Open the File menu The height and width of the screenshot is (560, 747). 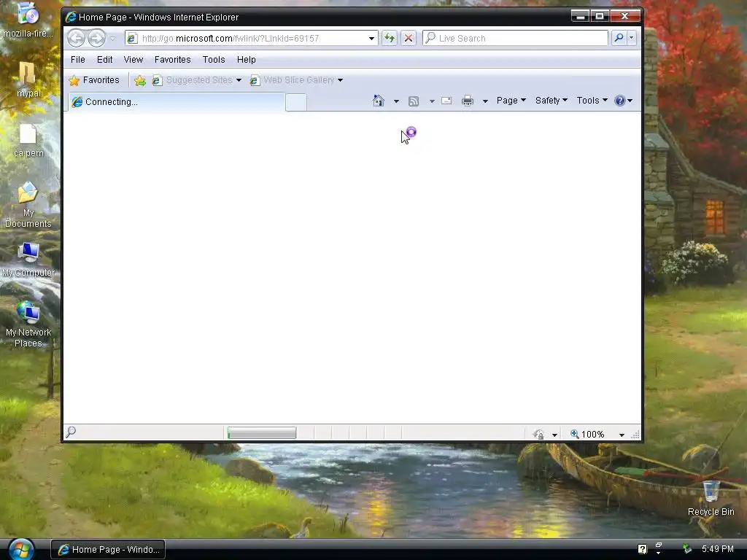click(x=77, y=60)
